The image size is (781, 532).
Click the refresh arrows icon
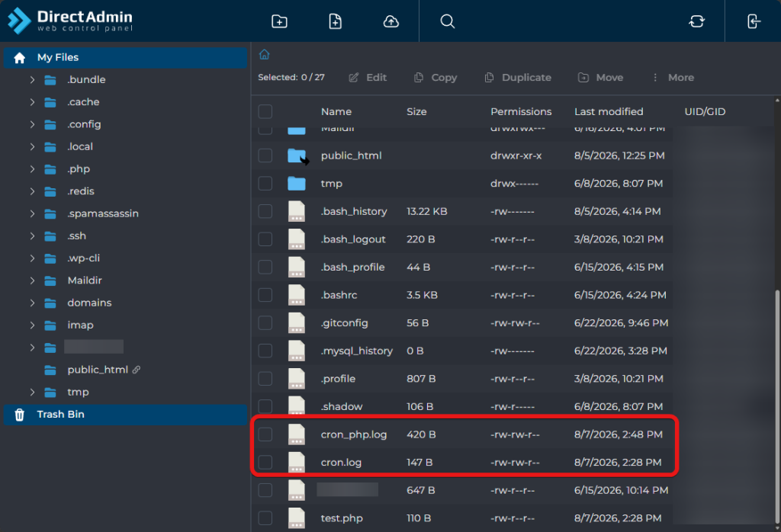click(696, 21)
